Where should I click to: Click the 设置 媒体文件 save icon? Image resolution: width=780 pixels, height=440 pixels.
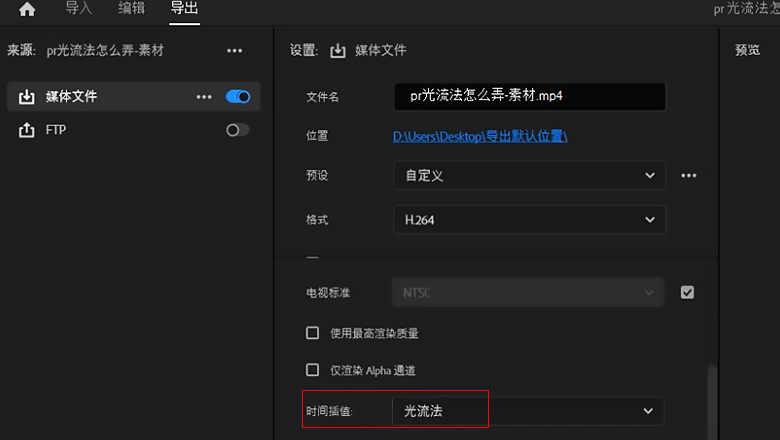pyautogui.click(x=338, y=50)
